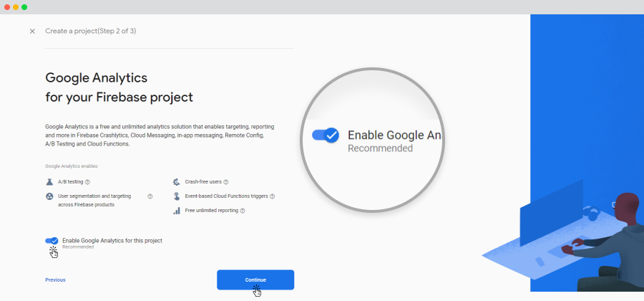This screenshot has width=644, height=301.
Task: Click the 'Recommended' label under the toggle
Action: click(x=78, y=247)
